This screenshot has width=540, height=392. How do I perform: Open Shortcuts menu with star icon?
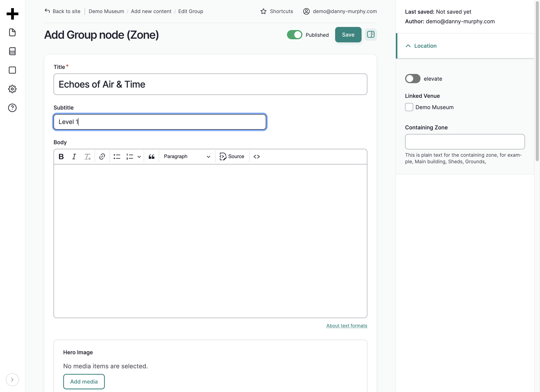pos(277,11)
